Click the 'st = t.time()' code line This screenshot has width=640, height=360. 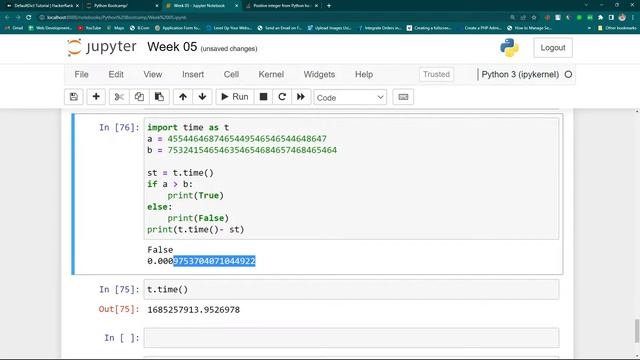pos(180,173)
